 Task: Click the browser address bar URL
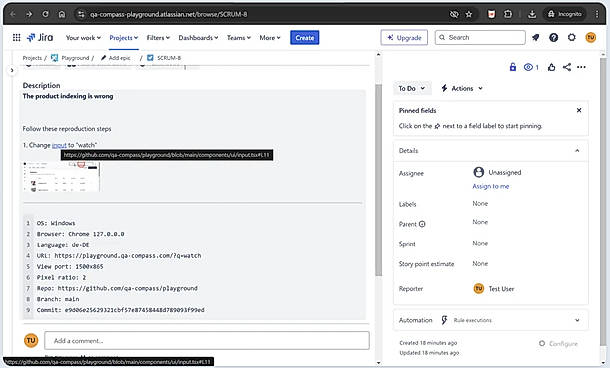[x=168, y=14]
